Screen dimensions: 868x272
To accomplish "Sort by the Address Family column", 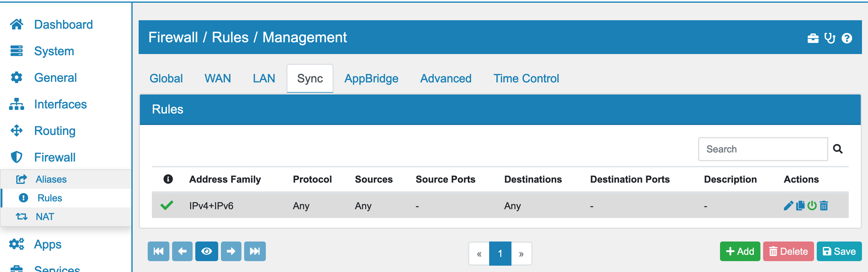I will (x=225, y=180).
